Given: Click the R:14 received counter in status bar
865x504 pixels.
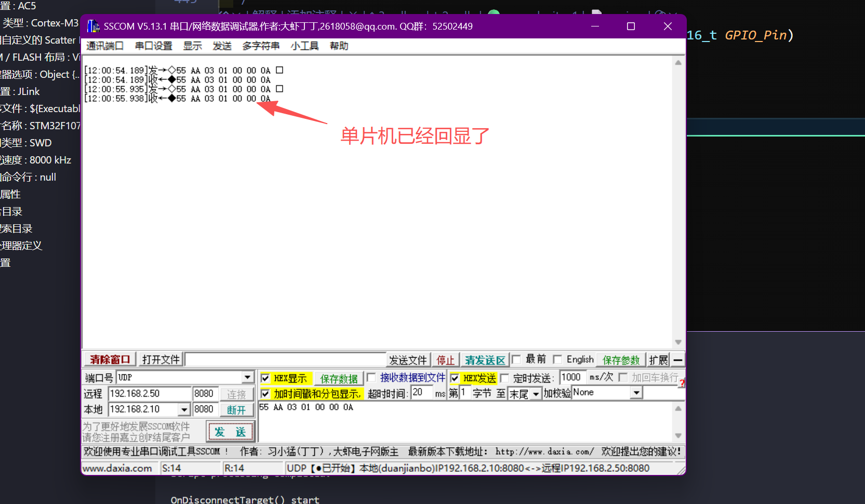Looking at the screenshot, I should pyautogui.click(x=234, y=468).
